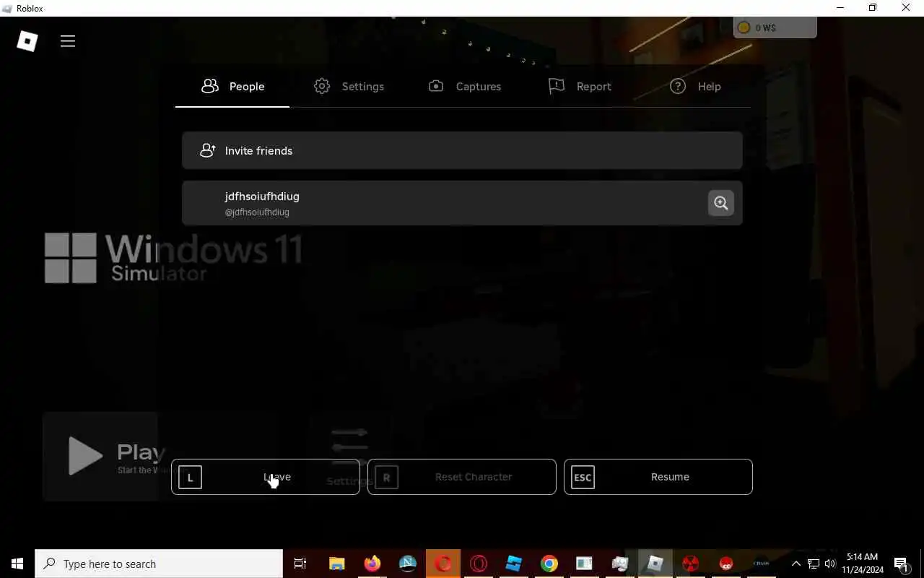Click the 0 W$ coin counter

tap(775, 27)
